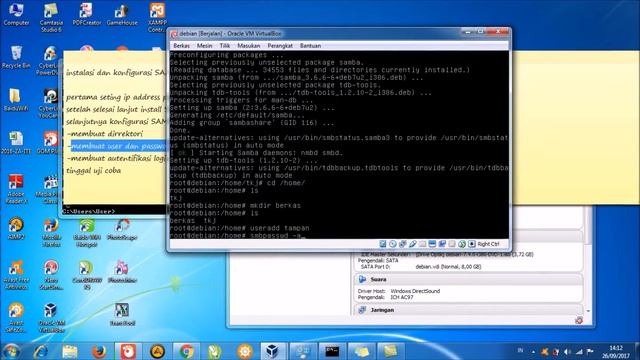Click sticky note line '-membuat dirrektori'
Image resolution: width=640 pixels, height=360 pixels.
click(x=104, y=133)
